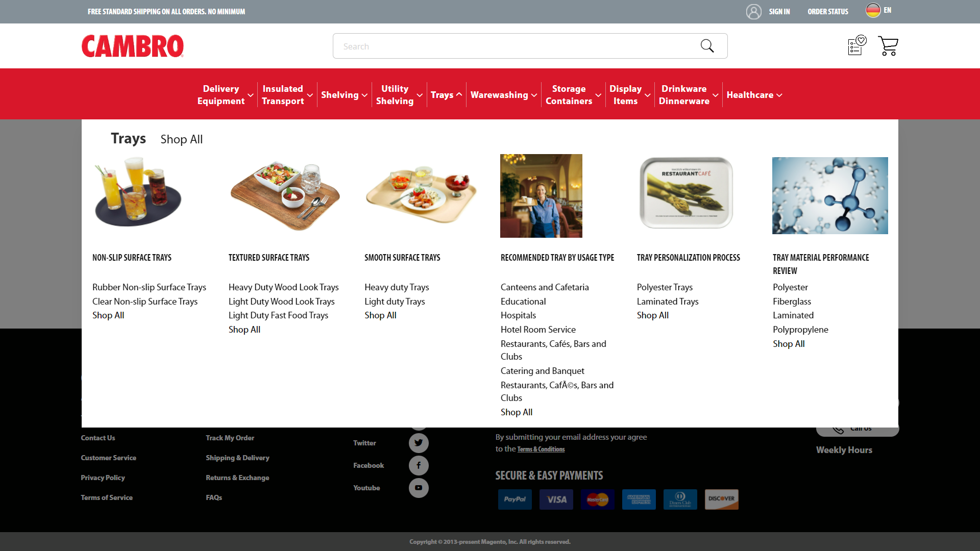Open the wishlist icon beside cart
This screenshot has width=980, height=551.
[x=857, y=45]
